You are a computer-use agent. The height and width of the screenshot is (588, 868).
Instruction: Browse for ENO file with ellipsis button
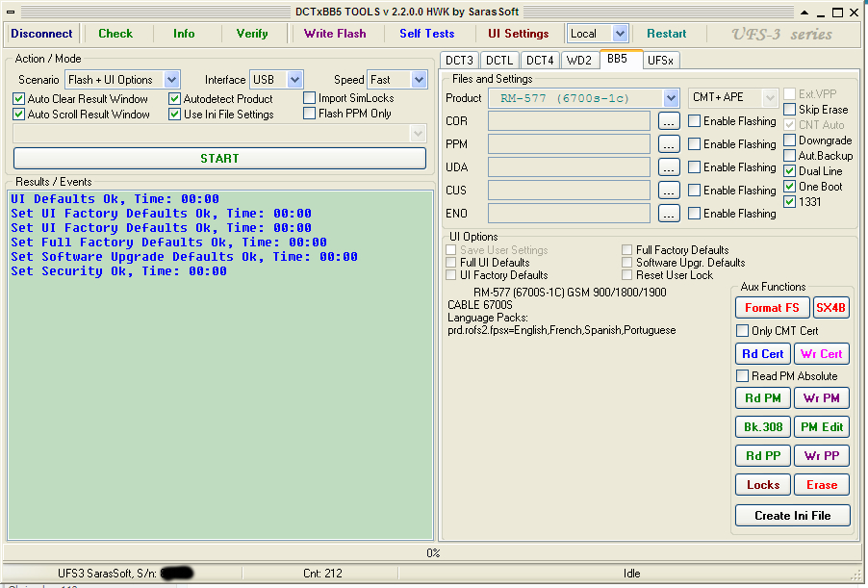click(x=669, y=214)
